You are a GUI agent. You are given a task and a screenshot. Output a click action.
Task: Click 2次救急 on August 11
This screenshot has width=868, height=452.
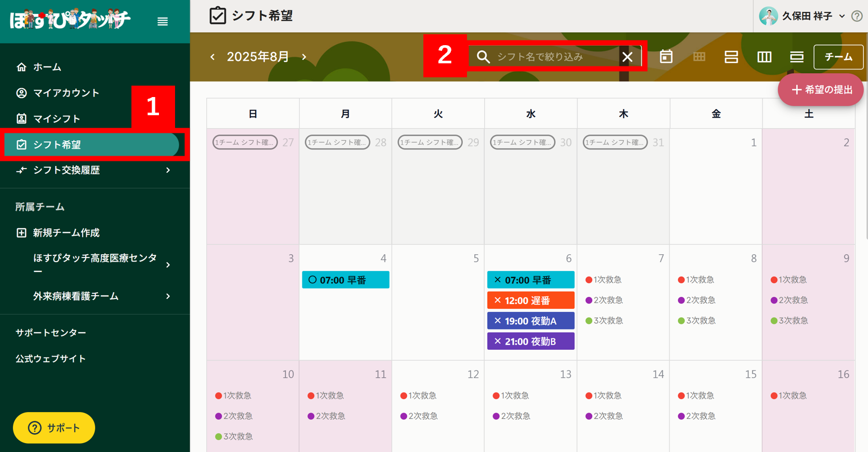326,416
